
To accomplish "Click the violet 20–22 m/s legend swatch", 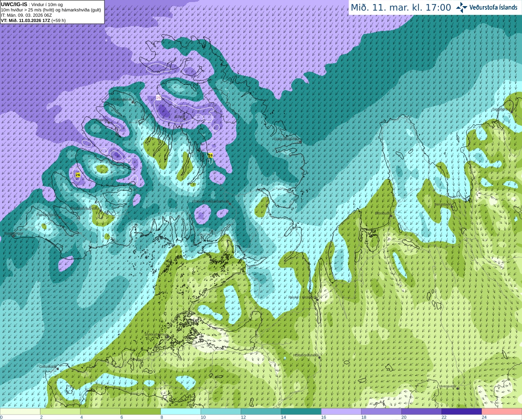I will (x=421, y=411).
